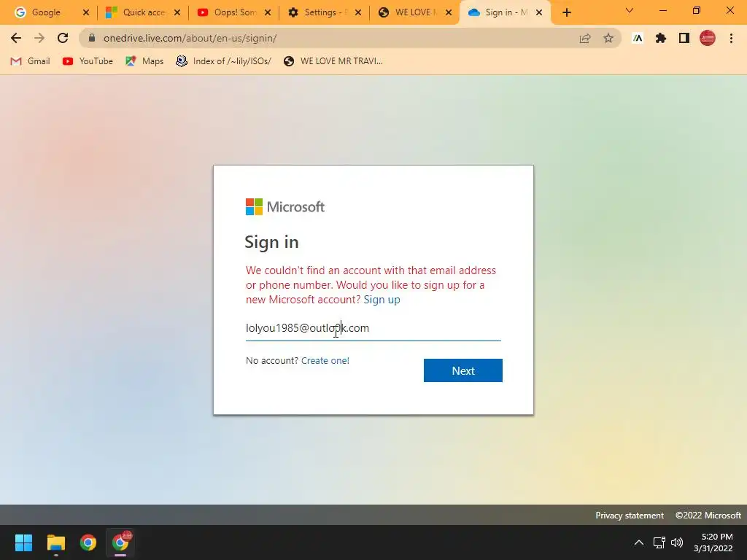Open the first Chrome taskbar icon

pyautogui.click(x=88, y=542)
